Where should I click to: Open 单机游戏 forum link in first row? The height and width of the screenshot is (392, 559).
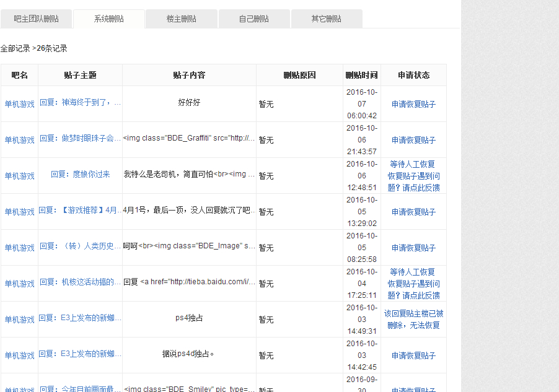coord(20,104)
